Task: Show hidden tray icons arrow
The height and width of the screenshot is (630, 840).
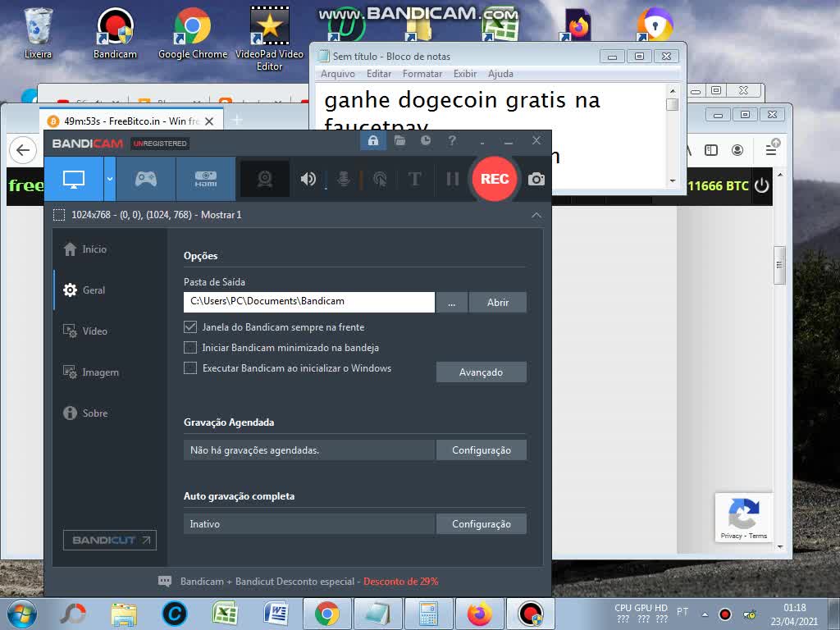Action: [x=705, y=614]
